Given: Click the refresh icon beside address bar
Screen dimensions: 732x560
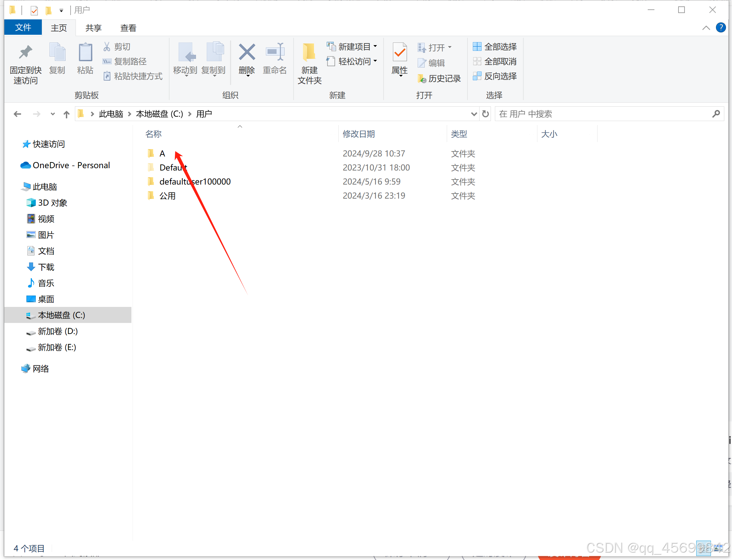Looking at the screenshot, I should (486, 114).
